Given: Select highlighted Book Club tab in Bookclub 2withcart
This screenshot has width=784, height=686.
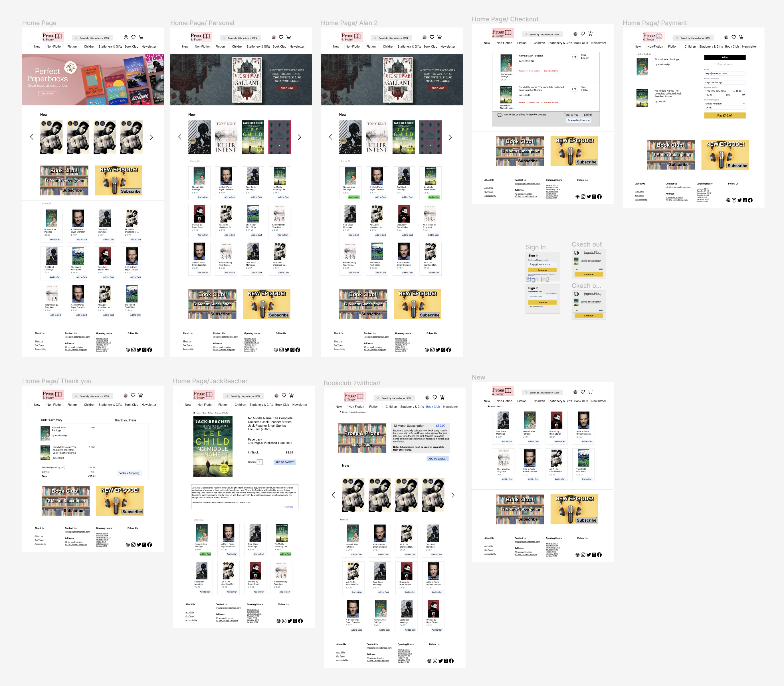Looking at the screenshot, I should coord(433,407).
